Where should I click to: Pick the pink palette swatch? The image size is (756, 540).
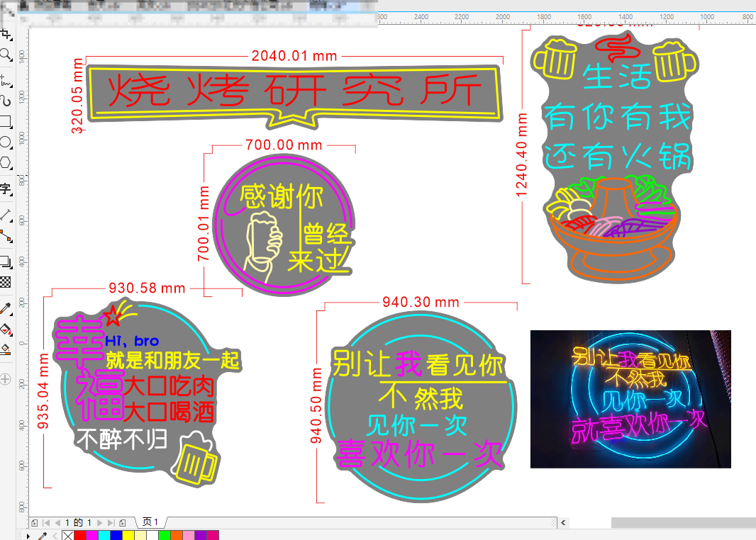[189, 536]
